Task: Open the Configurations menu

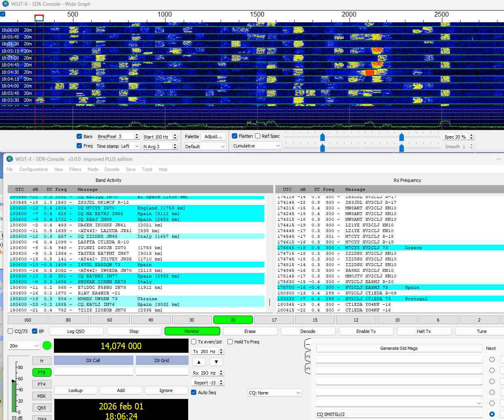Action: tap(33, 169)
